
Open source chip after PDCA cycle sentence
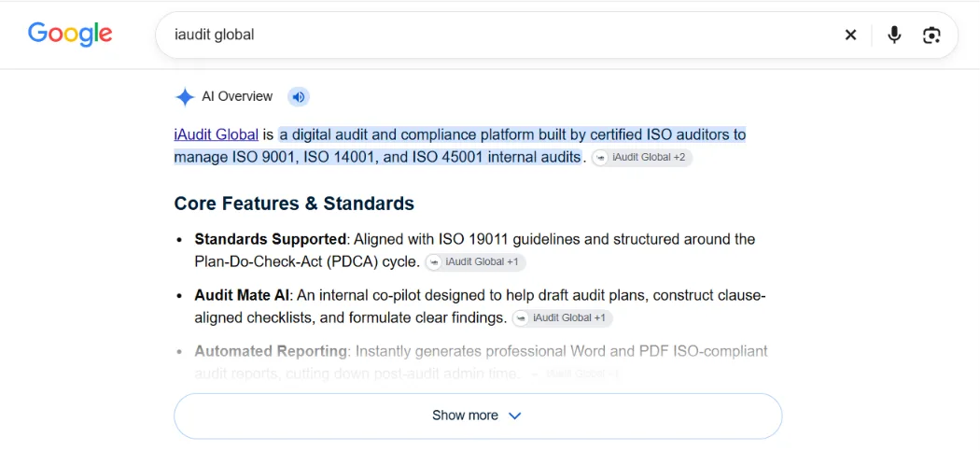coord(476,262)
